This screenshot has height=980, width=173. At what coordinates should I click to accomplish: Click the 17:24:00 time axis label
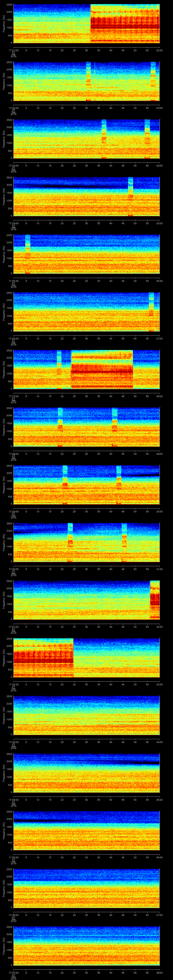(13, 223)
